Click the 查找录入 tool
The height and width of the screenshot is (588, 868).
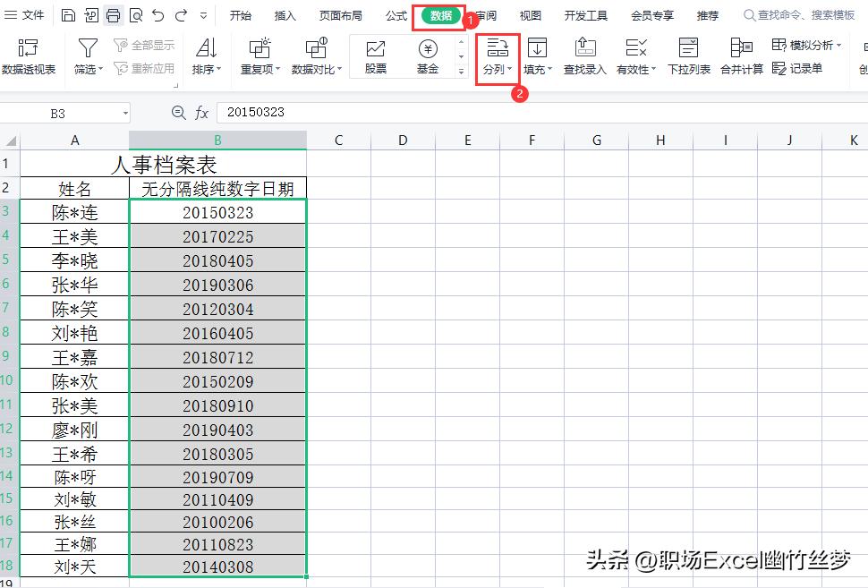point(584,54)
